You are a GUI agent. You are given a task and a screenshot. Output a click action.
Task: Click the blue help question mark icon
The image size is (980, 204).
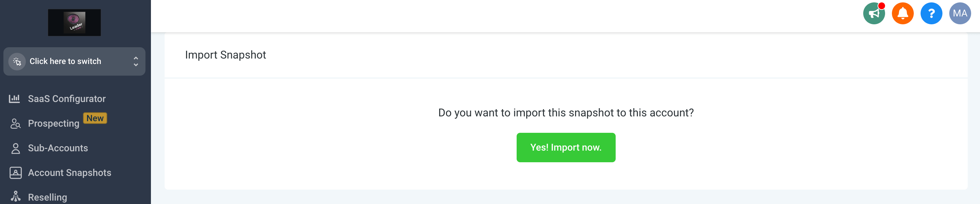coord(931,14)
